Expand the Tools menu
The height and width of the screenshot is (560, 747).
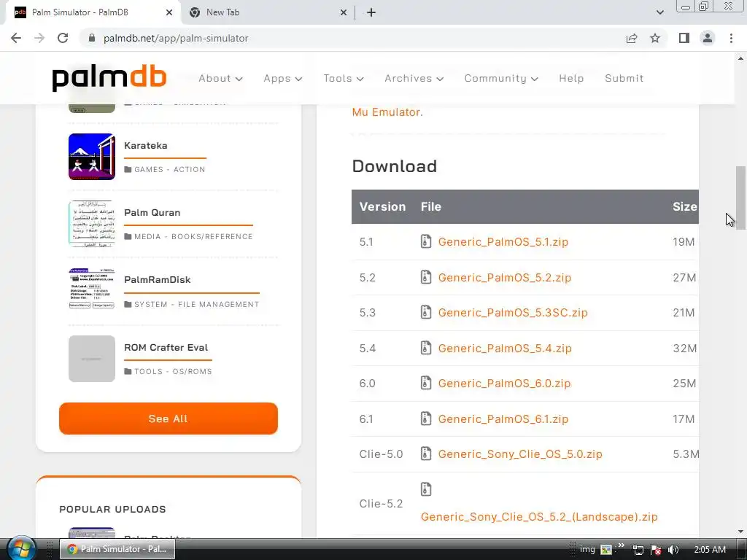344,79
